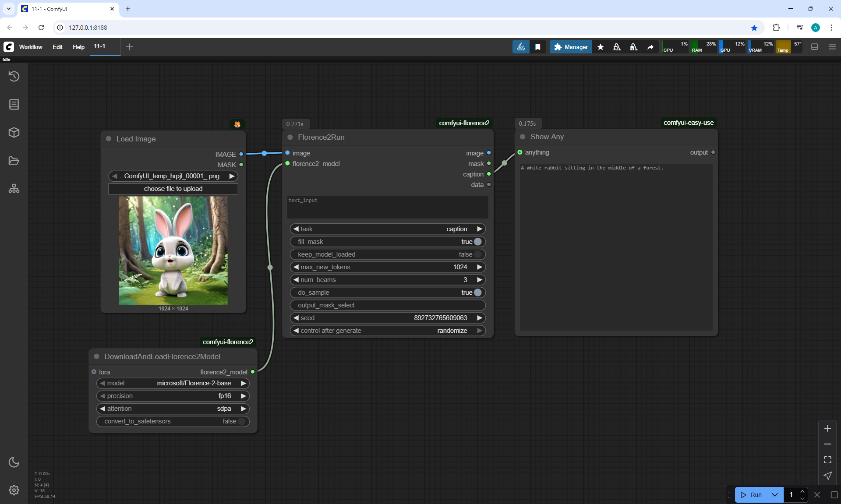Open settings gear in sidebar
This screenshot has height=504, width=841.
coord(14,490)
